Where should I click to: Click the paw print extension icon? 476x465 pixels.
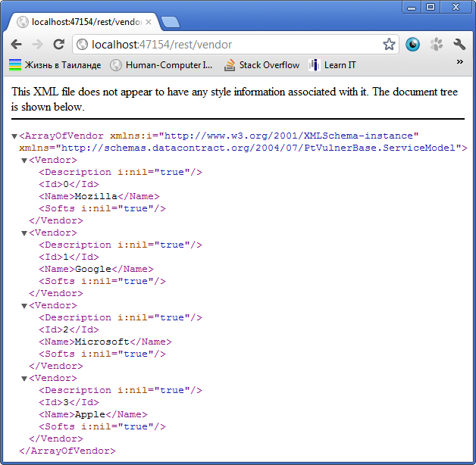[437, 45]
